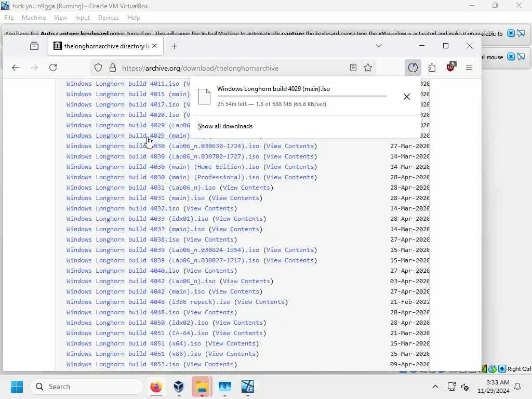Image resolution: width=532 pixels, height=399 pixels.
Task: Close thelonghornarchive directory tab
Action: click(x=154, y=46)
